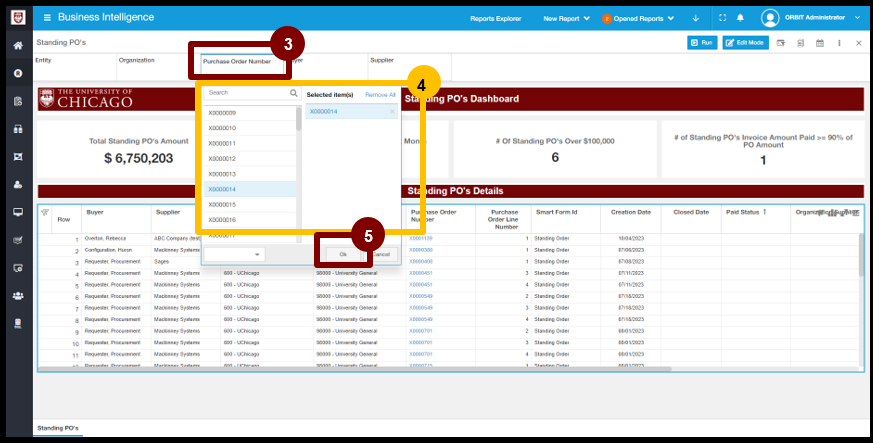The width and height of the screenshot is (873, 443).
Task: Open the database sidebar icon
Action: 18,323
